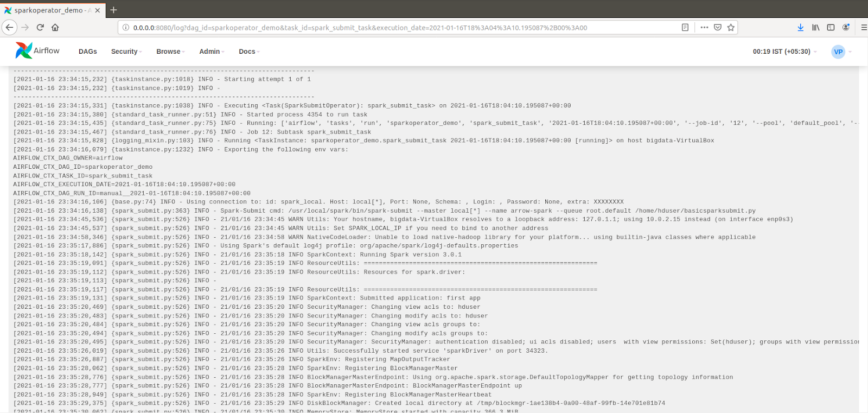Open the Admin dropdown menu
The height and width of the screenshot is (413, 868).
click(x=212, y=52)
